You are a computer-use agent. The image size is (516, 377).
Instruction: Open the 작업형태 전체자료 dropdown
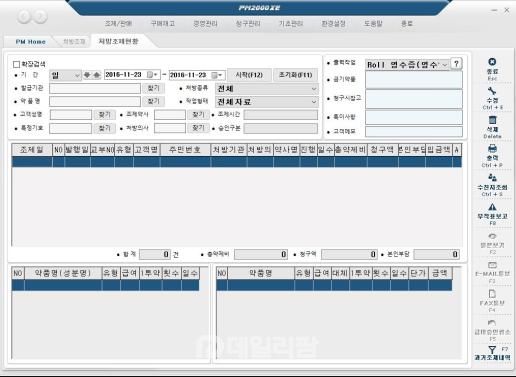(267, 102)
